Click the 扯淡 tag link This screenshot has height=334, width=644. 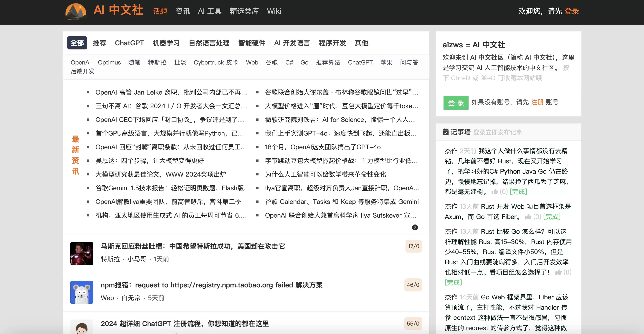click(180, 62)
